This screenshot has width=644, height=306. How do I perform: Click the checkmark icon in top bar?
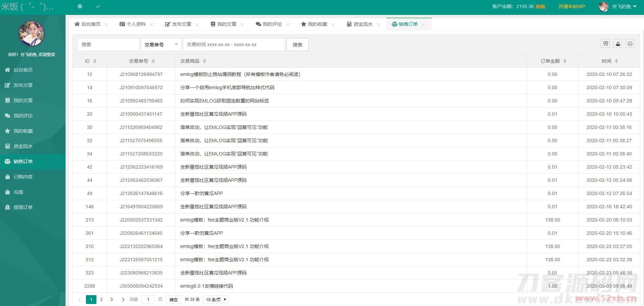[x=98, y=6]
